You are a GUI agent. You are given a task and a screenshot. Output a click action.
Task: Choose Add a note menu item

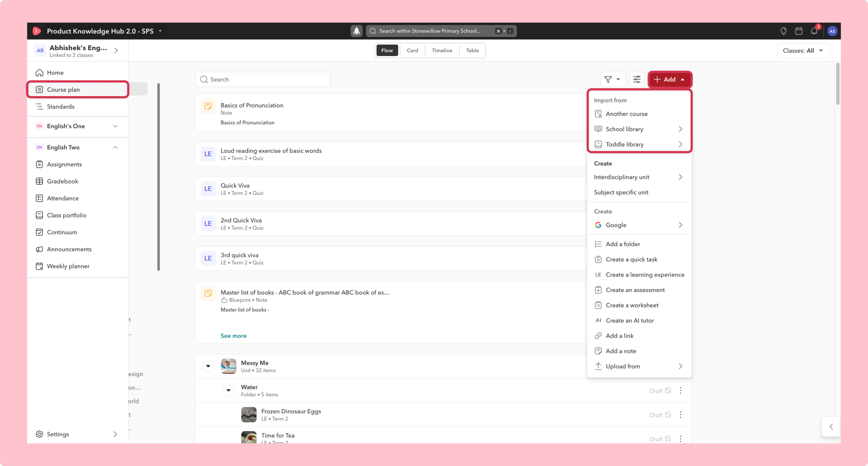click(x=639, y=351)
